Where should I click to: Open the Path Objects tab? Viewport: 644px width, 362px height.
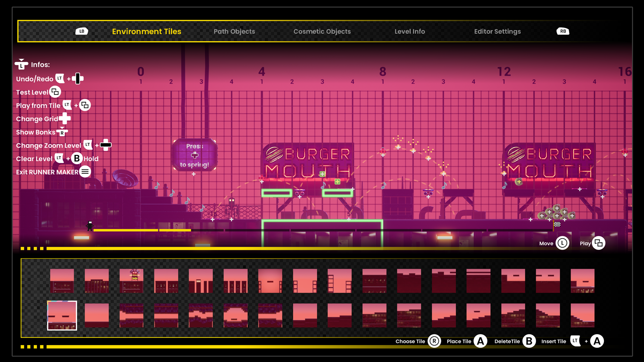pyautogui.click(x=234, y=31)
